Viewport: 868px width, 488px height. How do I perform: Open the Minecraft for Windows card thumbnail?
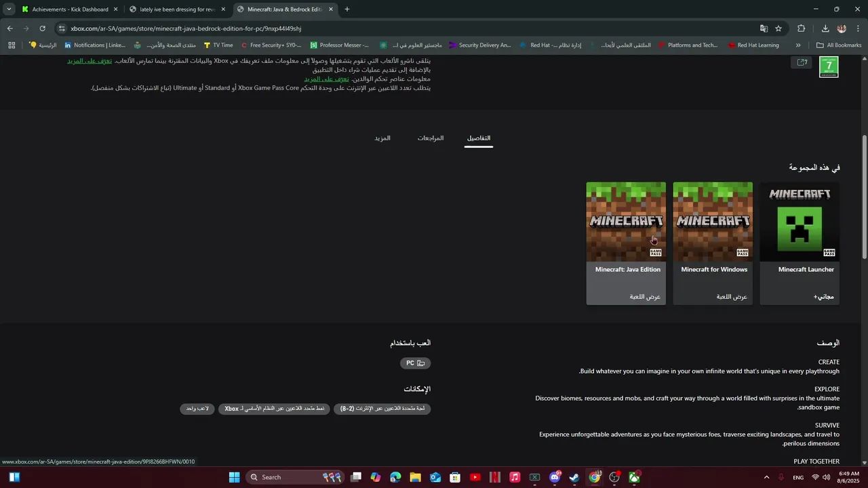click(x=713, y=222)
